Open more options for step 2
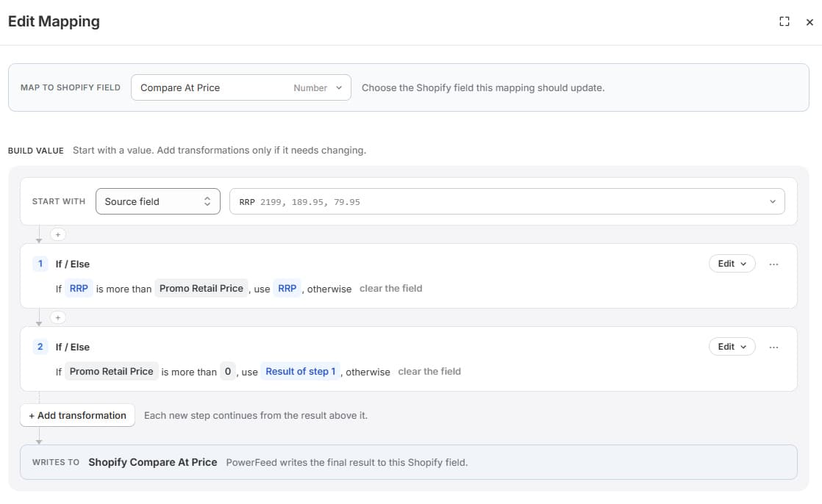This screenshot has height=504, width=822. point(773,347)
